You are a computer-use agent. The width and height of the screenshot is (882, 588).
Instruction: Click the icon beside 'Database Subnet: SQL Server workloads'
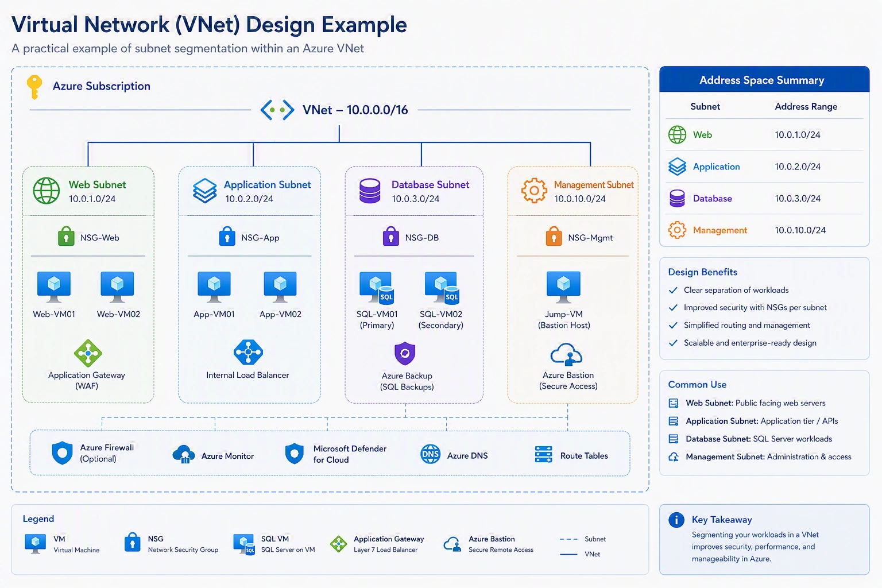(x=674, y=439)
